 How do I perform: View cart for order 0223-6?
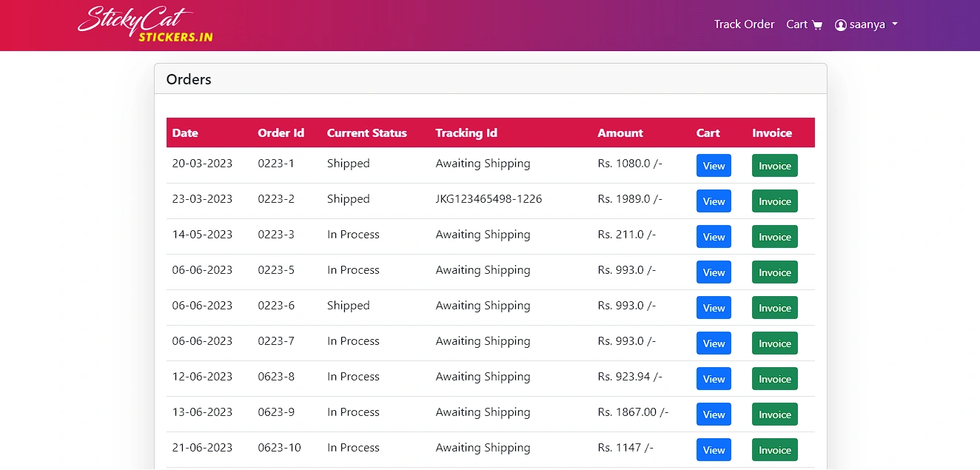pyautogui.click(x=714, y=308)
